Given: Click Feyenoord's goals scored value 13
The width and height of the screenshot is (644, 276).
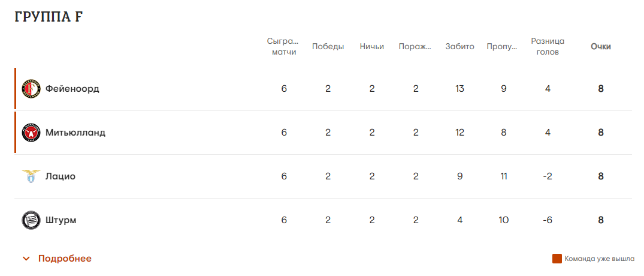Looking at the screenshot, I should (x=459, y=89).
